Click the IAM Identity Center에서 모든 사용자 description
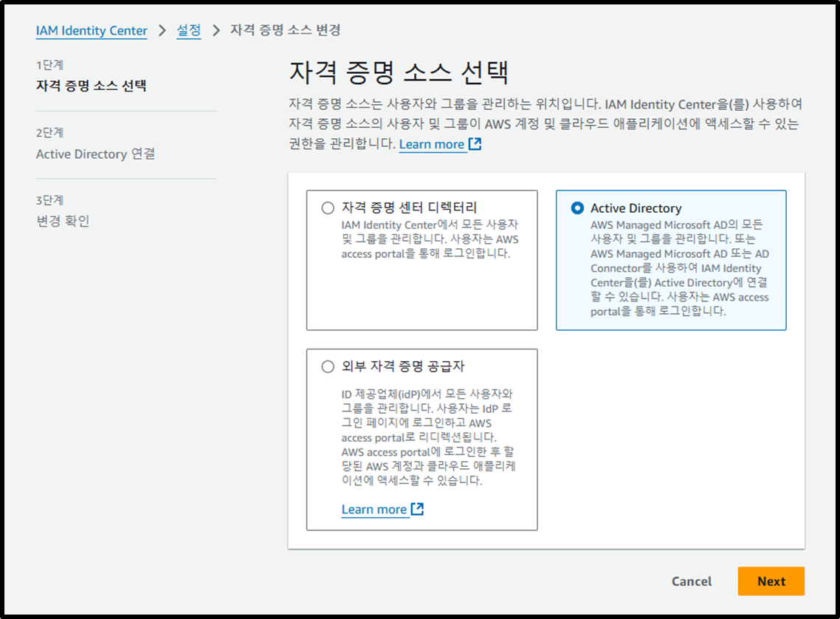 [x=430, y=239]
